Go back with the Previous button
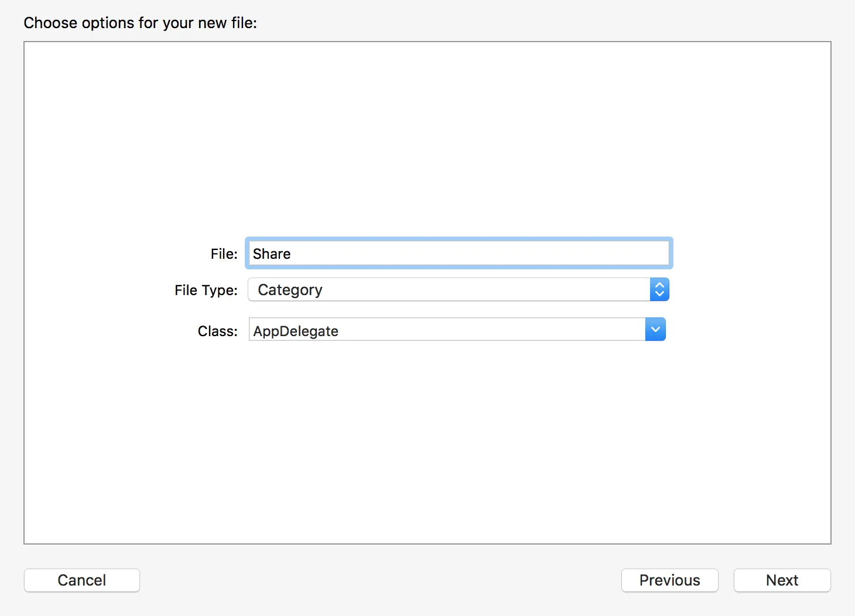Image resolution: width=855 pixels, height=616 pixels. (669, 580)
